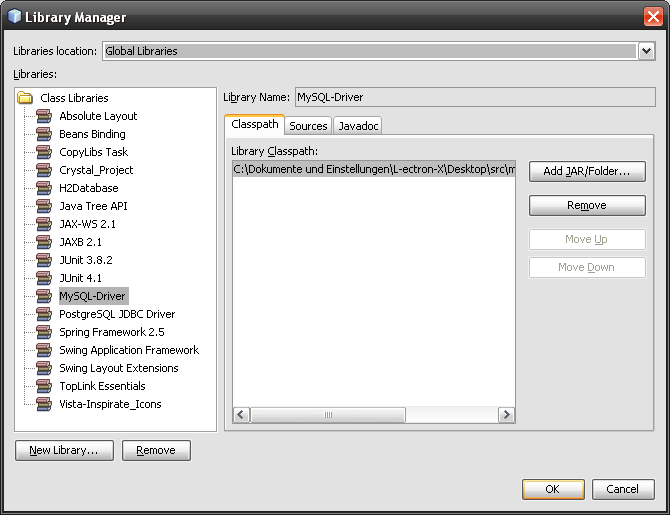Confirm with the OK button

point(552,489)
